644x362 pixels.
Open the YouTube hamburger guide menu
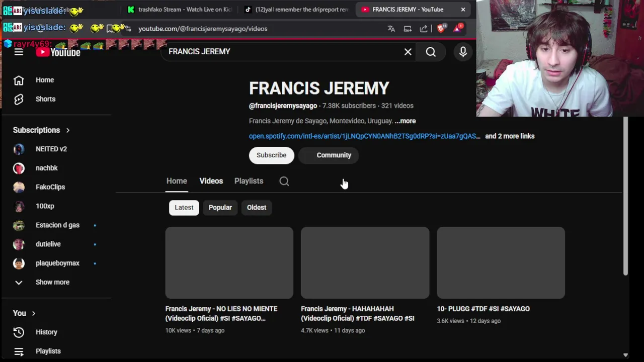[19, 52]
